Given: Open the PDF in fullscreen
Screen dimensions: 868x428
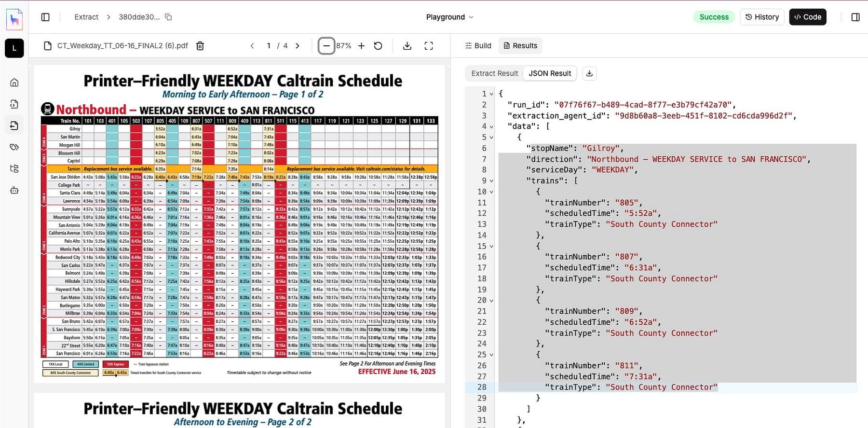Looking at the screenshot, I should [429, 46].
